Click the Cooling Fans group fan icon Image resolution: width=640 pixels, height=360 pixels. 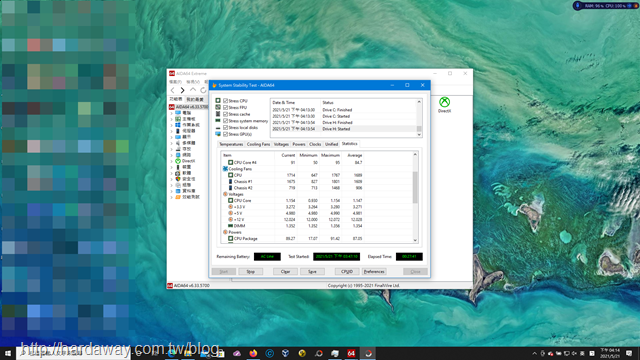click(225, 169)
